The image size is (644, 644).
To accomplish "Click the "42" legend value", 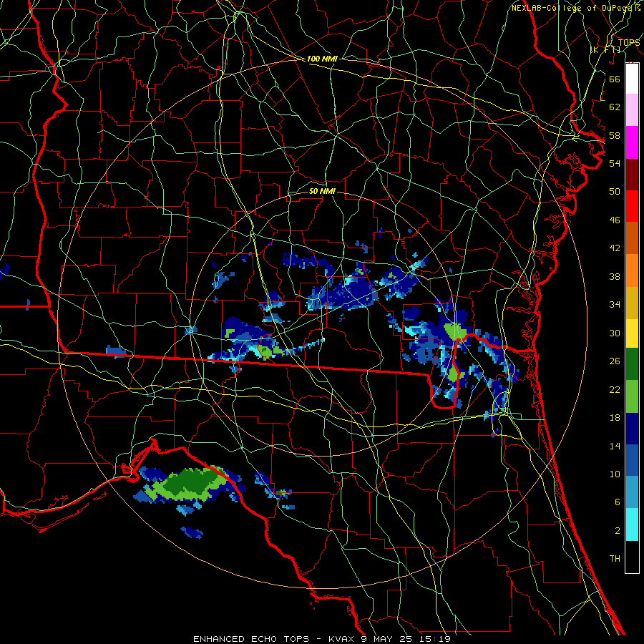I will coord(615,248).
